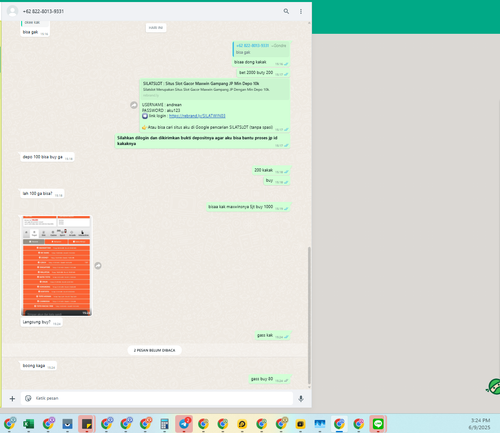
Task: Open Calculator from the taskbar
Action: click(x=164, y=424)
